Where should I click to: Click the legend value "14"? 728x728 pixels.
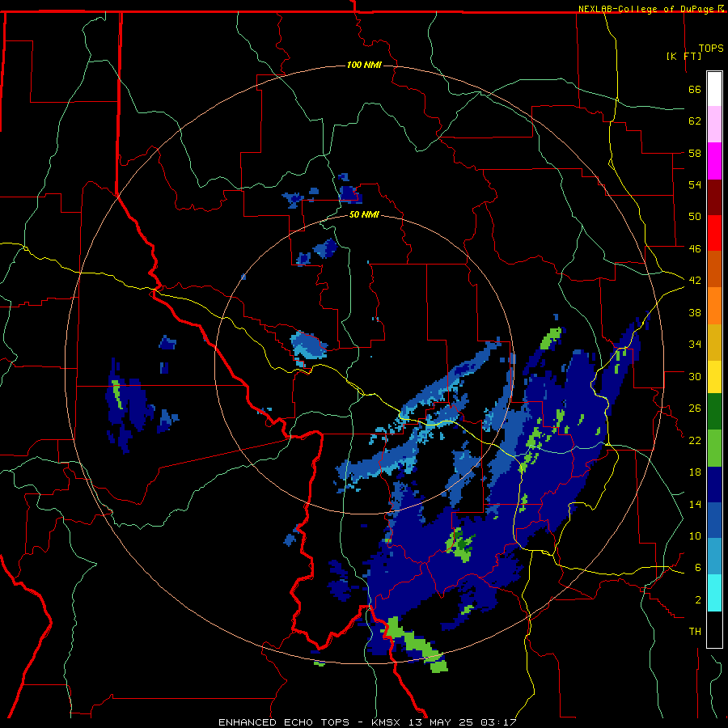pyautogui.click(x=695, y=504)
